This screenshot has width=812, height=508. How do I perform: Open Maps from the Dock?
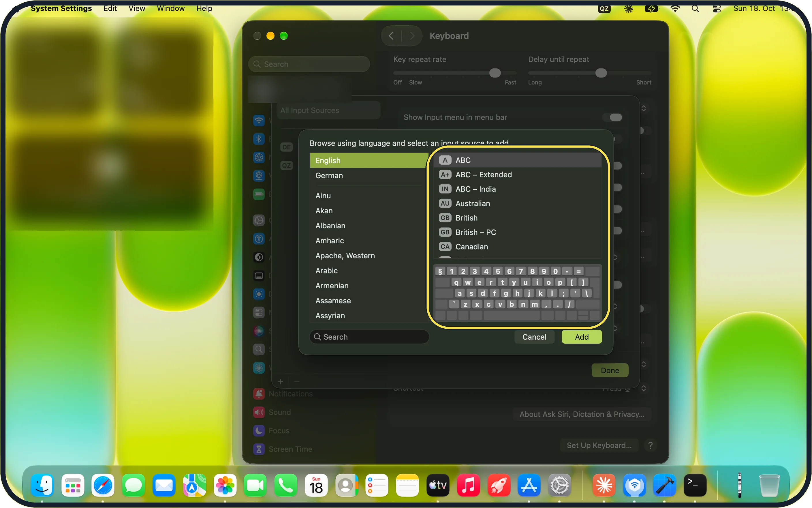coord(195,485)
